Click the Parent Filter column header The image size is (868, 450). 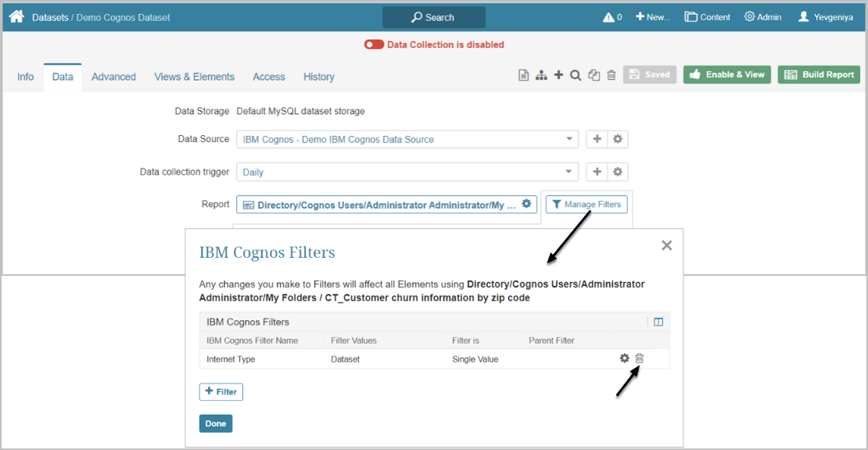551,341
